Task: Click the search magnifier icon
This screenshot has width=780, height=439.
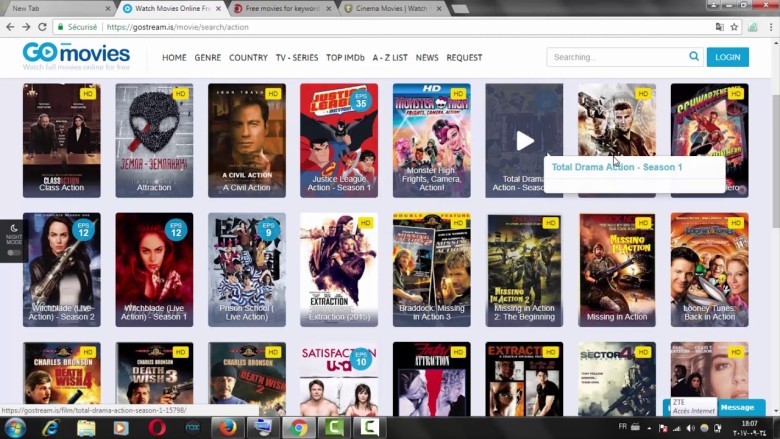Action: coord(694,56)
